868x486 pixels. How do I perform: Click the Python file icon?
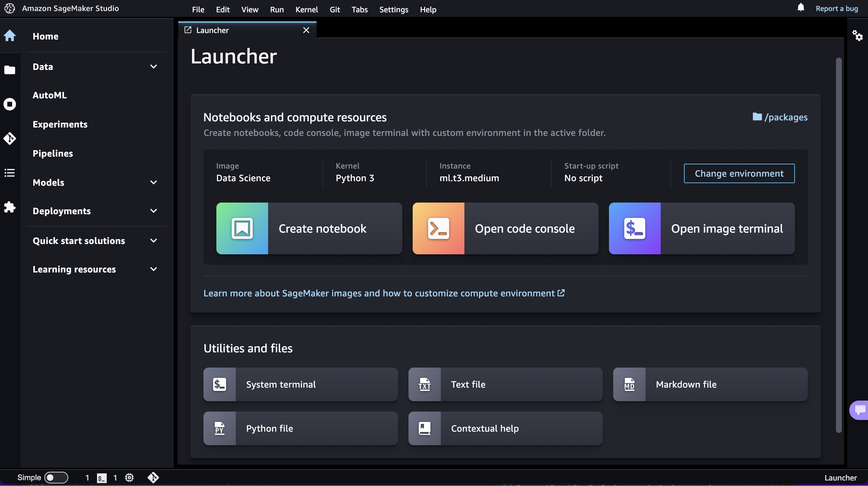pos(219,428)
